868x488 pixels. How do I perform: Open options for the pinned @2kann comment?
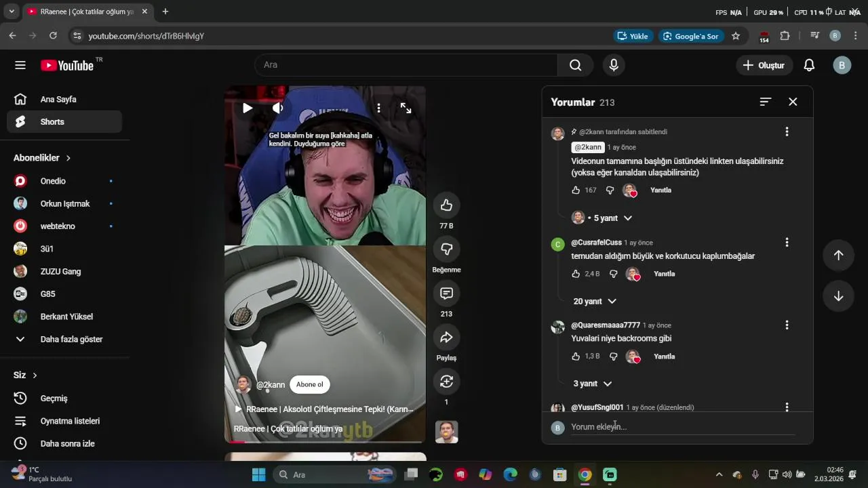(787, 131)
